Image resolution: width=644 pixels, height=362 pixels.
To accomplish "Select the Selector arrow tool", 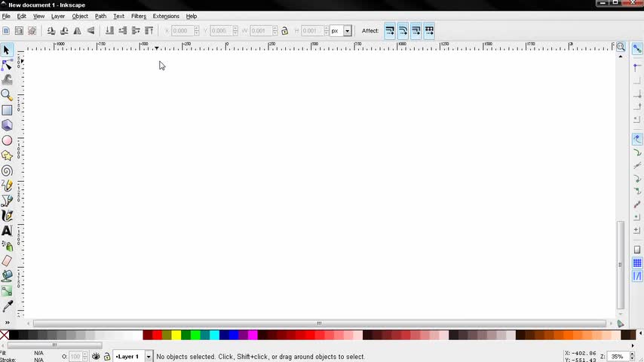I will 7,50.
